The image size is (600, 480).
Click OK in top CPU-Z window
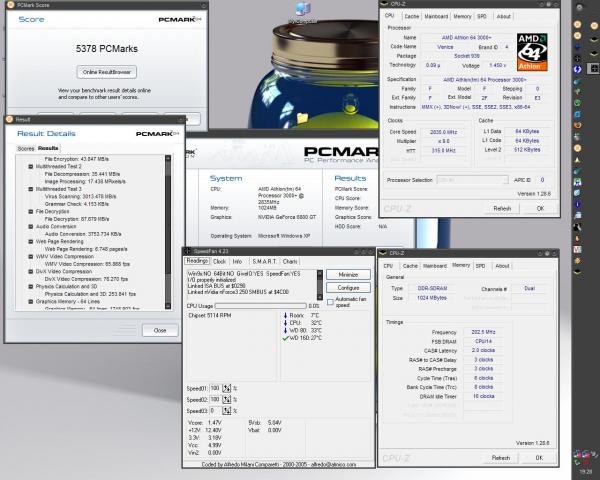point(540,208)
